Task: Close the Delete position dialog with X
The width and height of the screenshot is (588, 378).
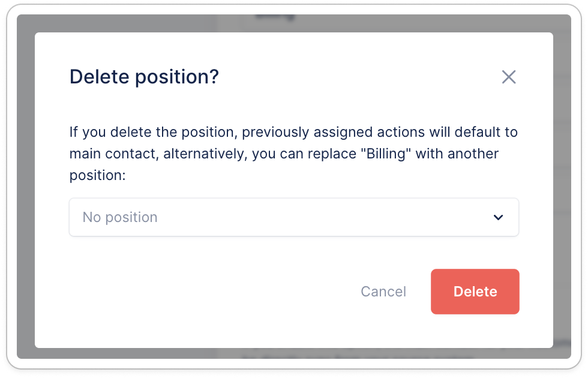Action: pyautogui.click(x=509, y=77)
